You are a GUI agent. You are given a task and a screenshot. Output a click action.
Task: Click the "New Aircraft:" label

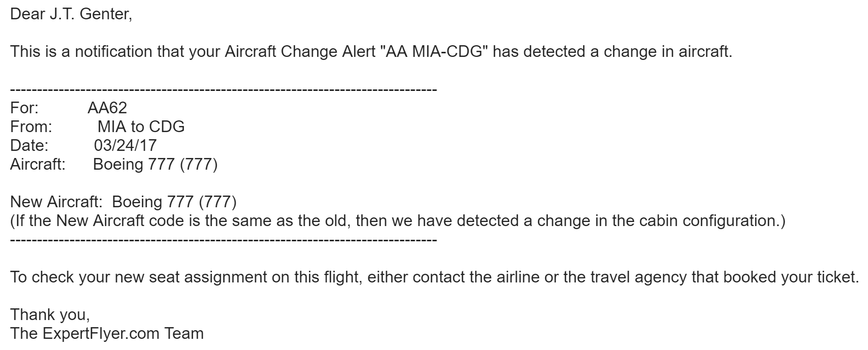click(56, 202)
